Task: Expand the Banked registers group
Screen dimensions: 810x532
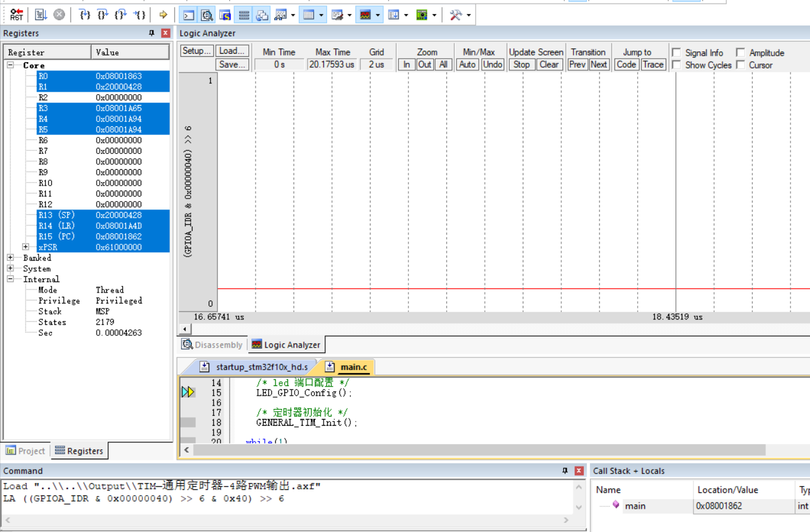Action: pos(10,258)
